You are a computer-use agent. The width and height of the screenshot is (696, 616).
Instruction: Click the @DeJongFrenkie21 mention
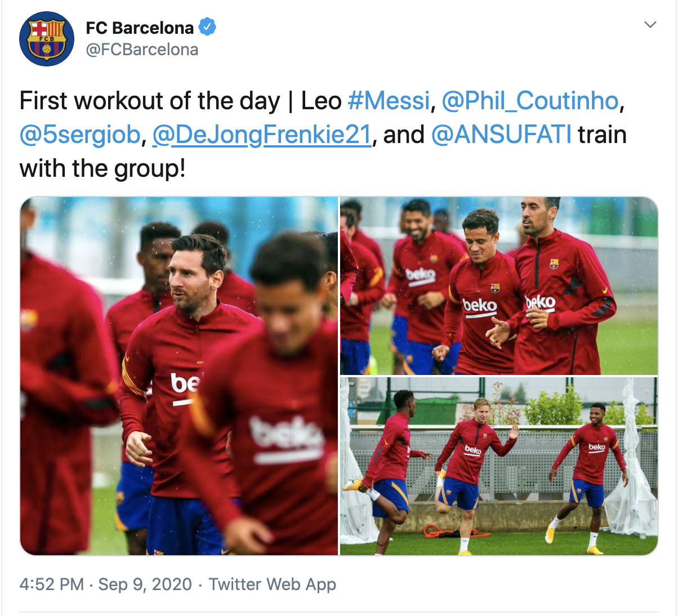coord(262,135)
